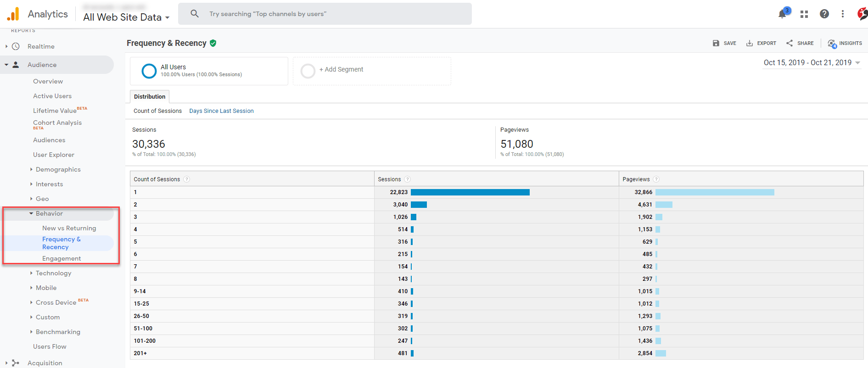Click the search magnifier icon
The width and height of the screenshot is (868, 368).
click(x=195, y=14)
